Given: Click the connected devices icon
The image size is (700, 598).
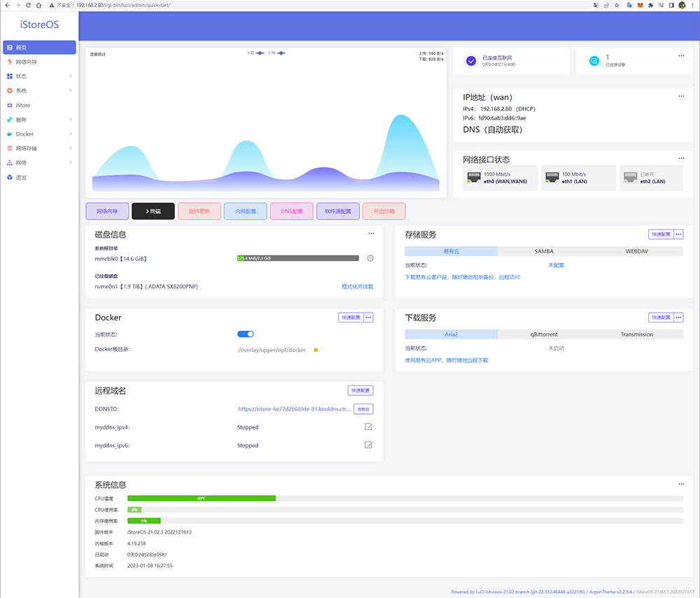Looking at the screenshot, I should pyautogui.click(x=594, y=61).
